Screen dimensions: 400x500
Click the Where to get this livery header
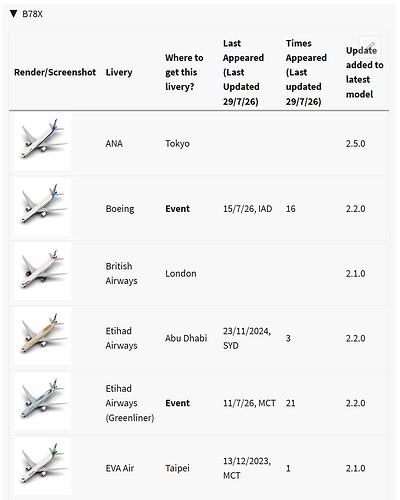[184, 72]
